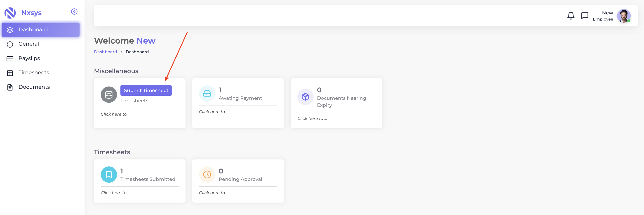The height and width of the screenshot is (215, 644).
Task: Click the database icon on Timesheets card
Action: 109,95
